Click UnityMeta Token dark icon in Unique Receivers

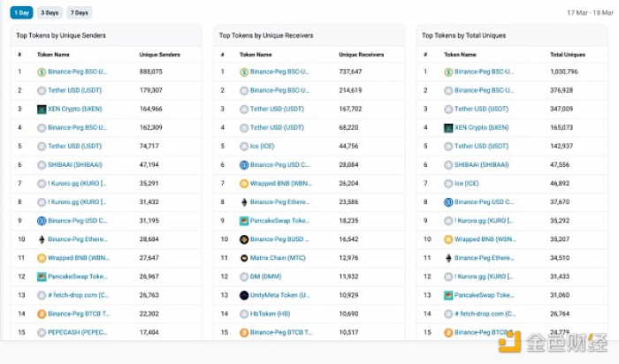244,295
